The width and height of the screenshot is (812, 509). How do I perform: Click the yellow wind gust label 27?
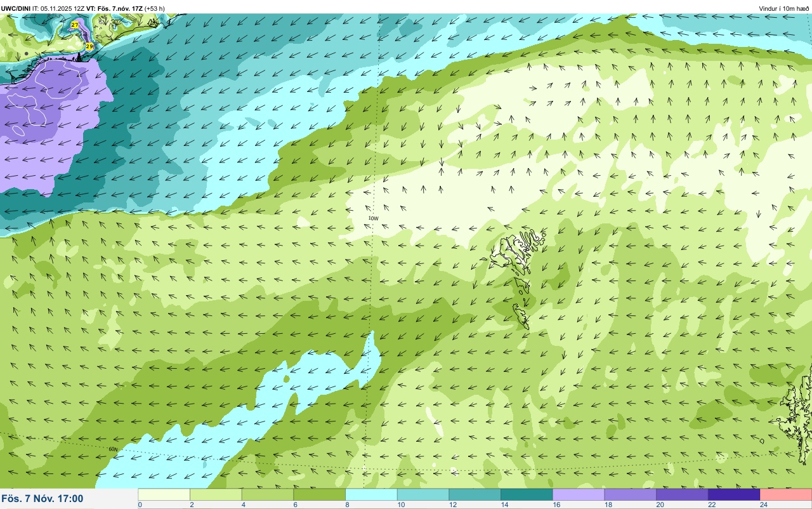point(75,25)
